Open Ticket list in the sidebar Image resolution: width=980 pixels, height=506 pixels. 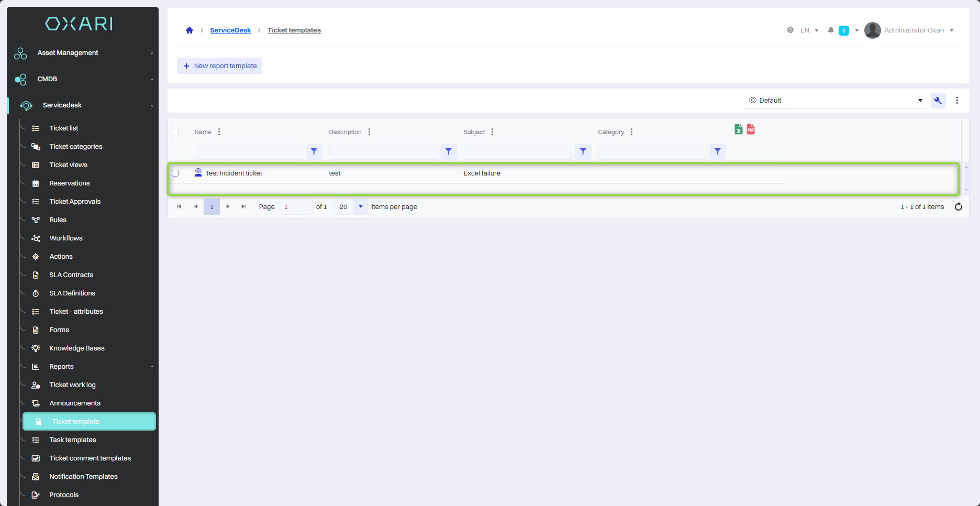coord(64,128)
